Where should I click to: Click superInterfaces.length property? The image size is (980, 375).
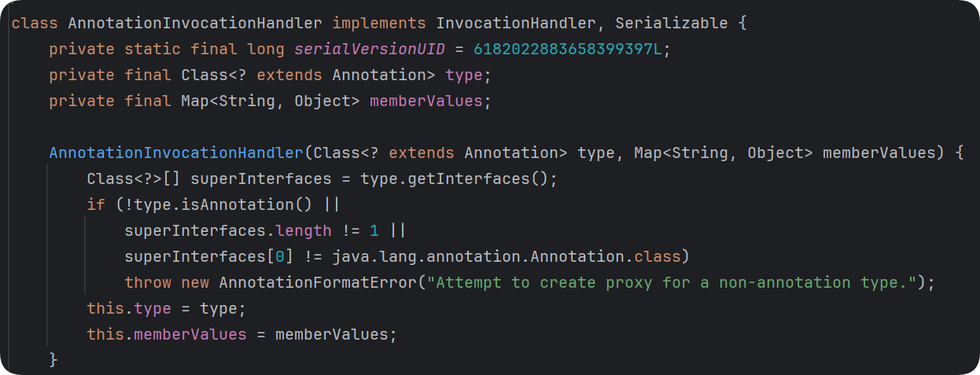[x=228, y=230]
